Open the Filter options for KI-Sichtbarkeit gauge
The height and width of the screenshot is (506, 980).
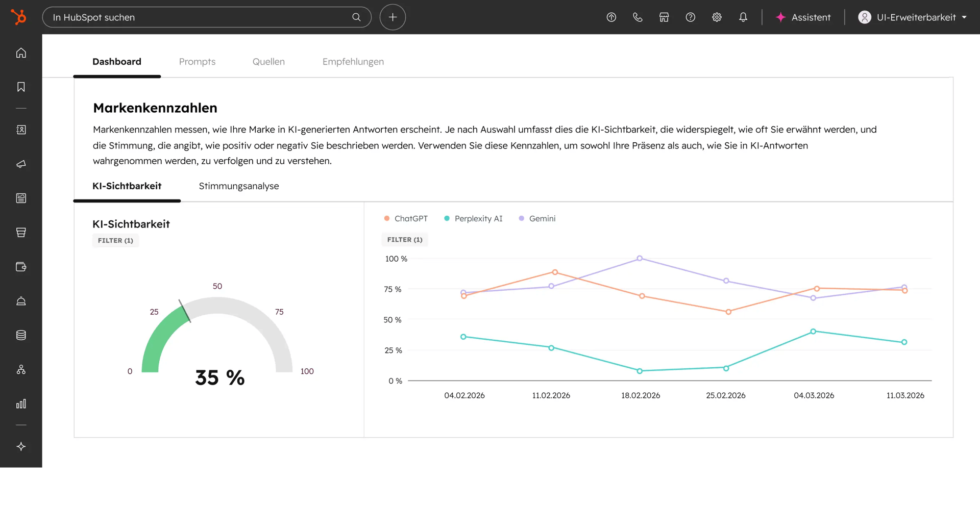point(115,240)
